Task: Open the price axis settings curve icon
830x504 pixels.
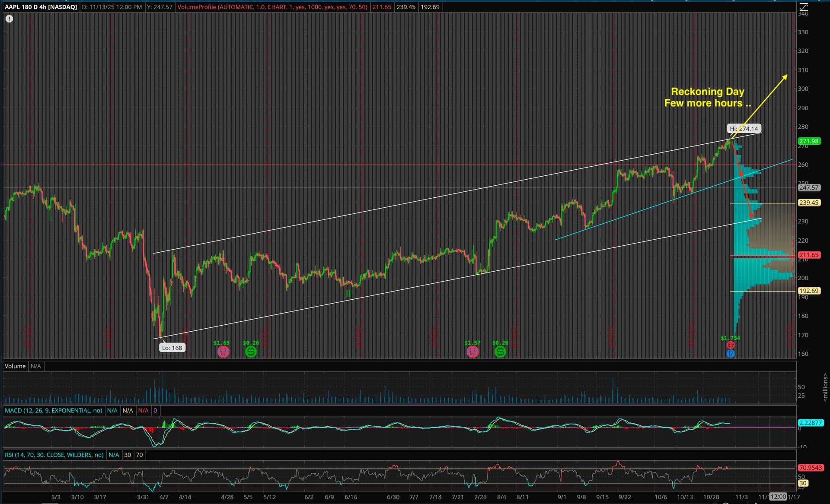Action: point(803,7)
